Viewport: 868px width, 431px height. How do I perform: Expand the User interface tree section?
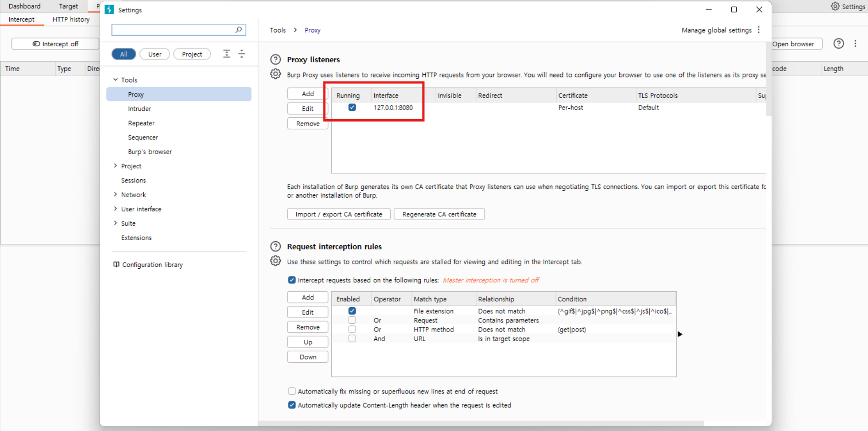click(116, 209)
